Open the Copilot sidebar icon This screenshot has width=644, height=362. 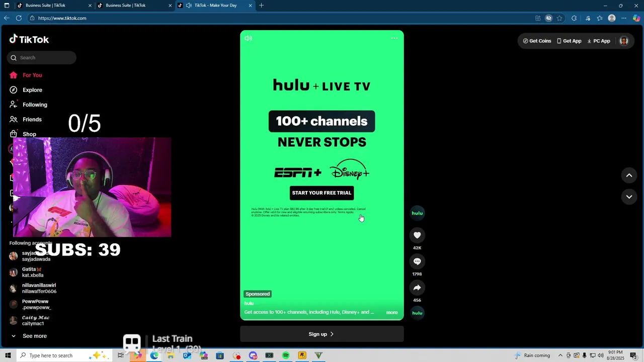point(636,18)
